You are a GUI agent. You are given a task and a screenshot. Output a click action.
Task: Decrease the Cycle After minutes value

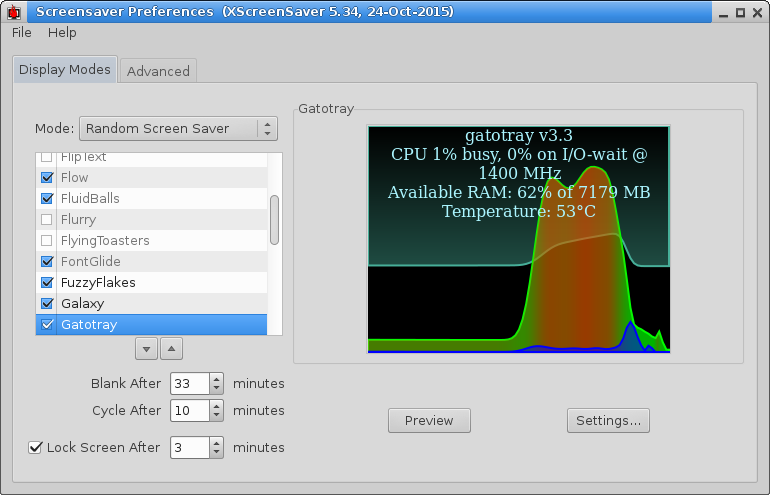pyautogui.click(x=217, y=415)
